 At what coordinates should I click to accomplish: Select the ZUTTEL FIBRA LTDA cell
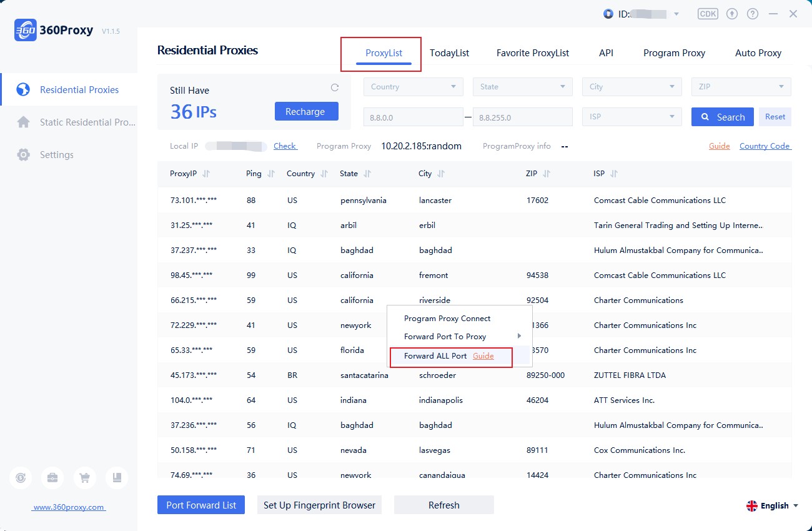point(630,375)
